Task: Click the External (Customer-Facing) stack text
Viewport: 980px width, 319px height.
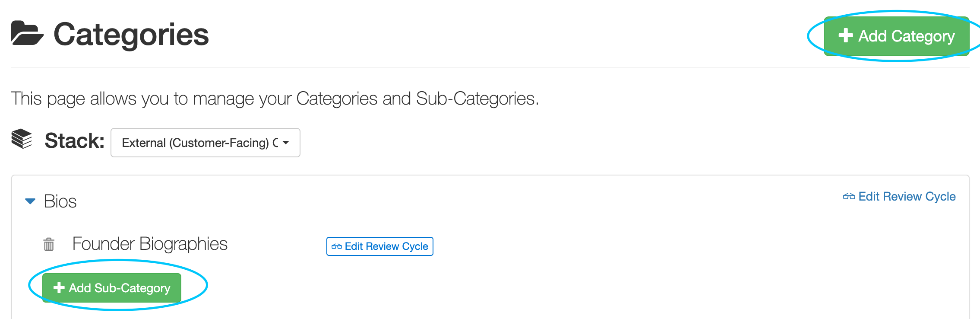Action: coord(199,143)
